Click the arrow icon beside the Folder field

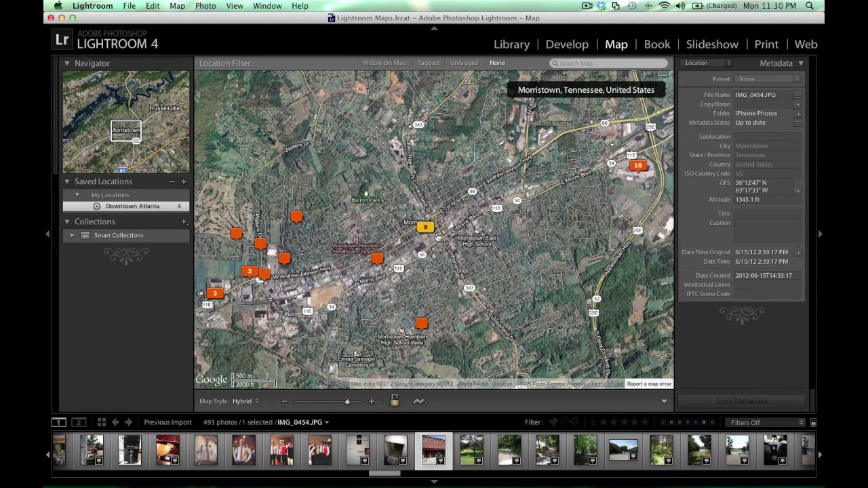point(797,114)
